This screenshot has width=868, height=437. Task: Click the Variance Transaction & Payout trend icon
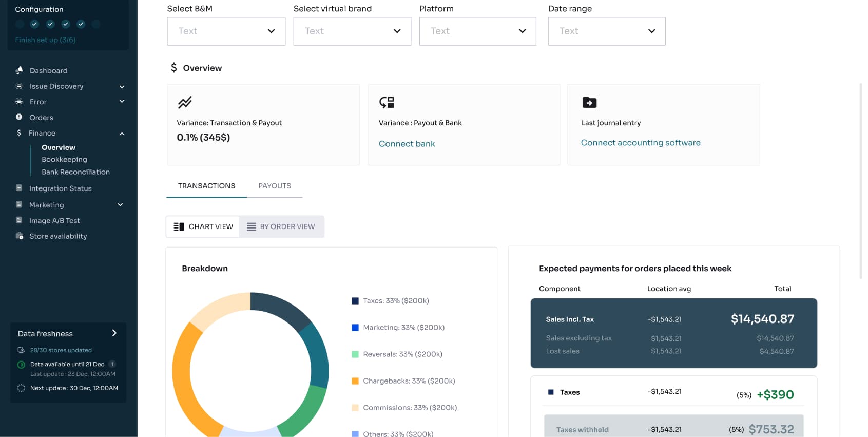[185, 102]
